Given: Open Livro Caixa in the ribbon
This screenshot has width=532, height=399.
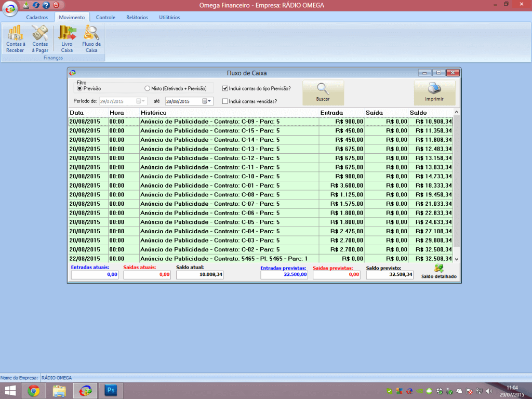Looking at the screenshot, I should coord(66,39).
